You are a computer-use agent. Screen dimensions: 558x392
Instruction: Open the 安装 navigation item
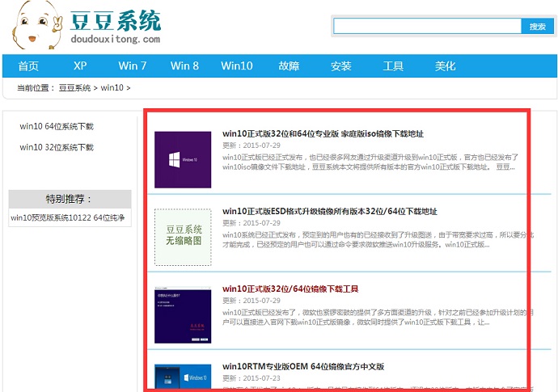click(x=341, y=65)
